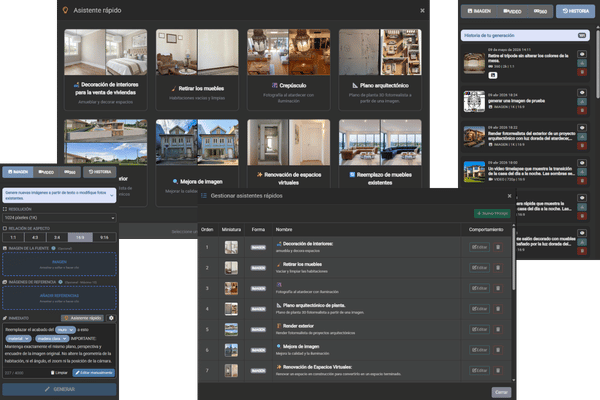
Task: Click the Imagen source upload drop zone
Action: tap(59, 264)
